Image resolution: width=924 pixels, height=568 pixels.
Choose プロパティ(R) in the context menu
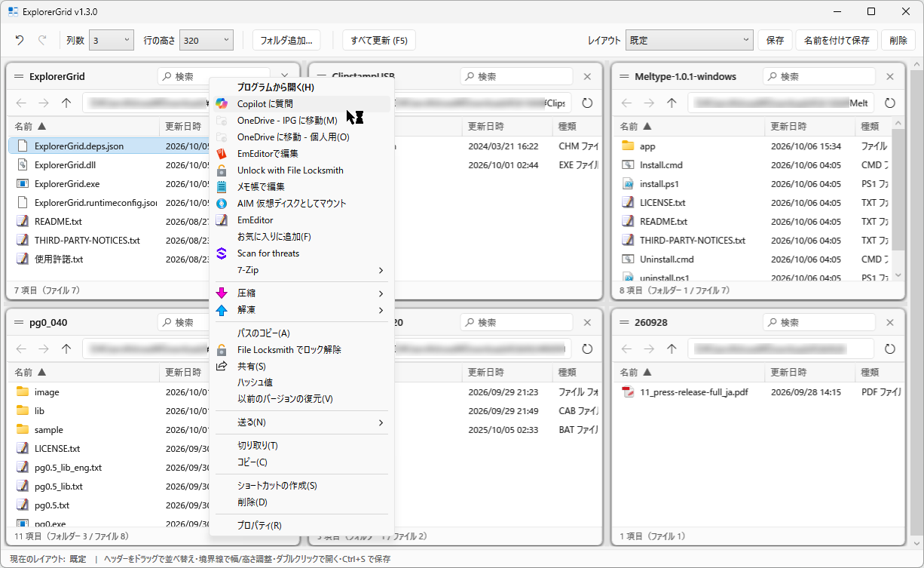301,526
